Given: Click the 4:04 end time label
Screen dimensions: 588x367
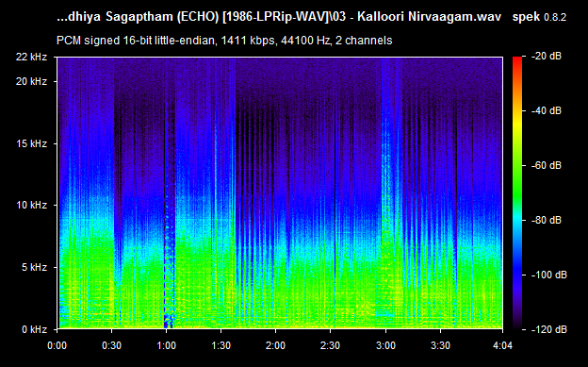Looking at the screenshot, I should point(502,345).
